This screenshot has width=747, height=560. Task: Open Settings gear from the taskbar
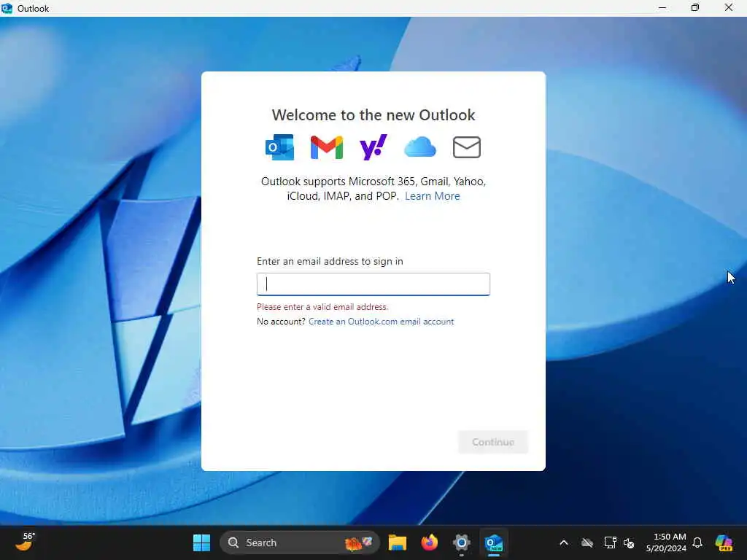[x=462, y=542]
